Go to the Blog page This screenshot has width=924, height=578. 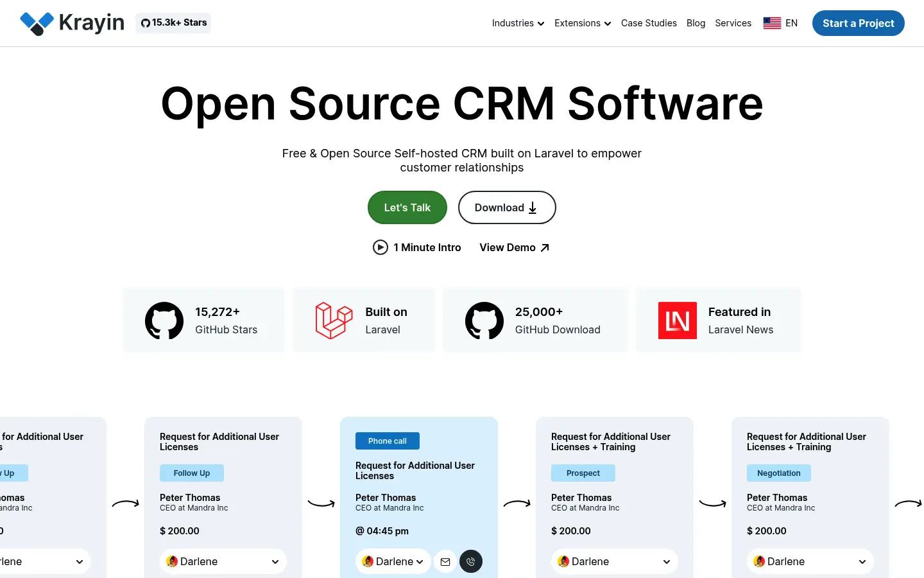coord(696,23)
